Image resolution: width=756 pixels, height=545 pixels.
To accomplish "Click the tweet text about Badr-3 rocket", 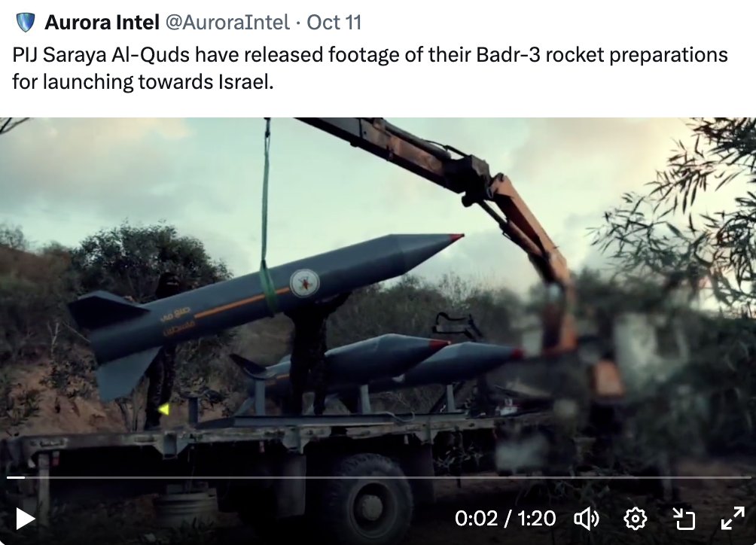I will (x=370, y=68).
